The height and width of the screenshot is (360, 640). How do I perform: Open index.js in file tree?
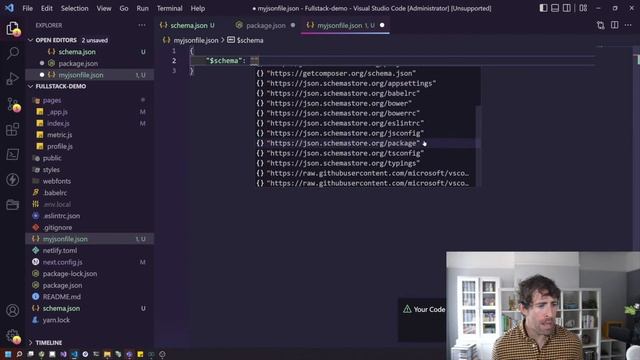(x=89, y=123)
